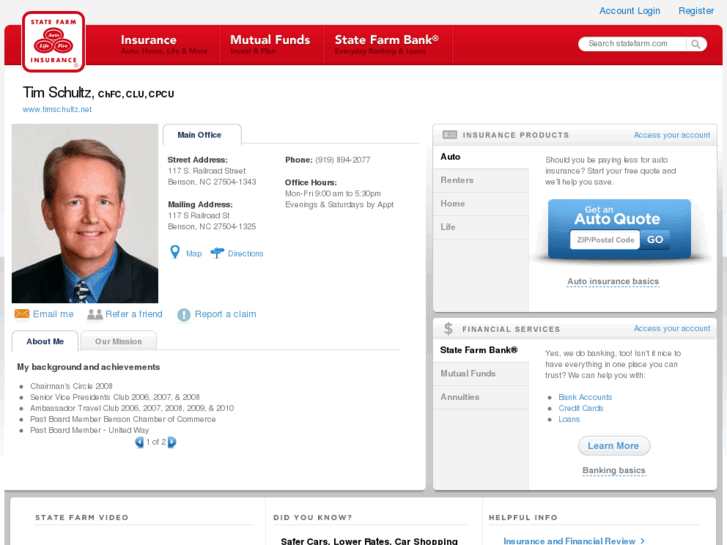The image size is (727, 545).
Task: Open Insurance and Financial Review link
Action: (574, 541)
